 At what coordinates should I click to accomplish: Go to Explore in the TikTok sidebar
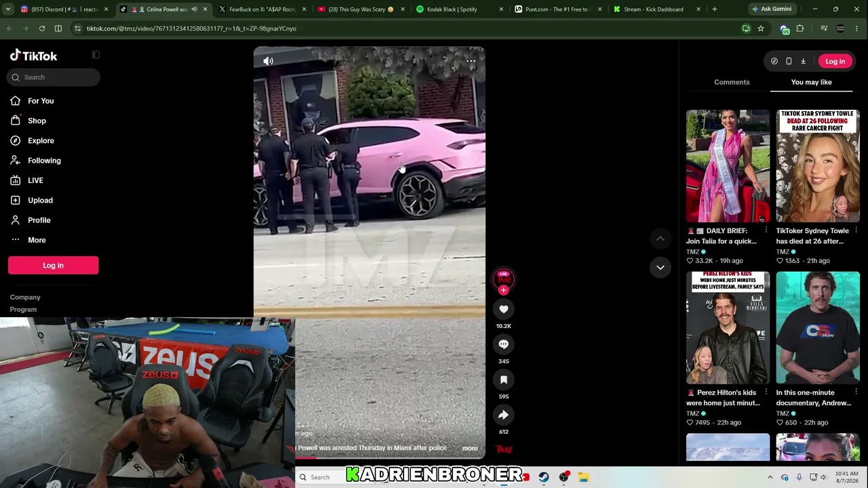point(32,140)
